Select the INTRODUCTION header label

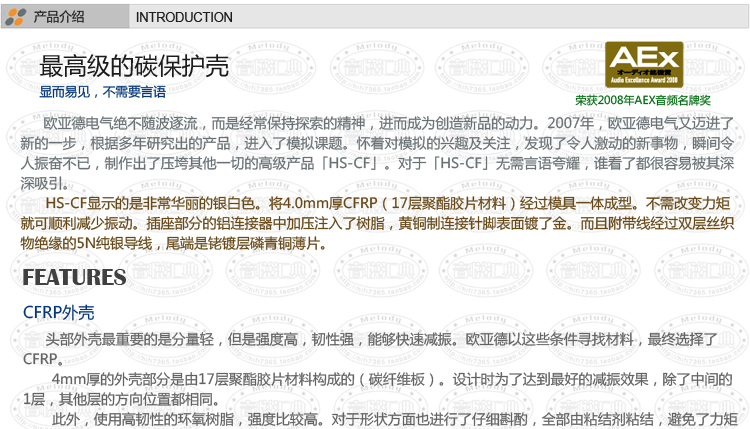click(184, 17)
